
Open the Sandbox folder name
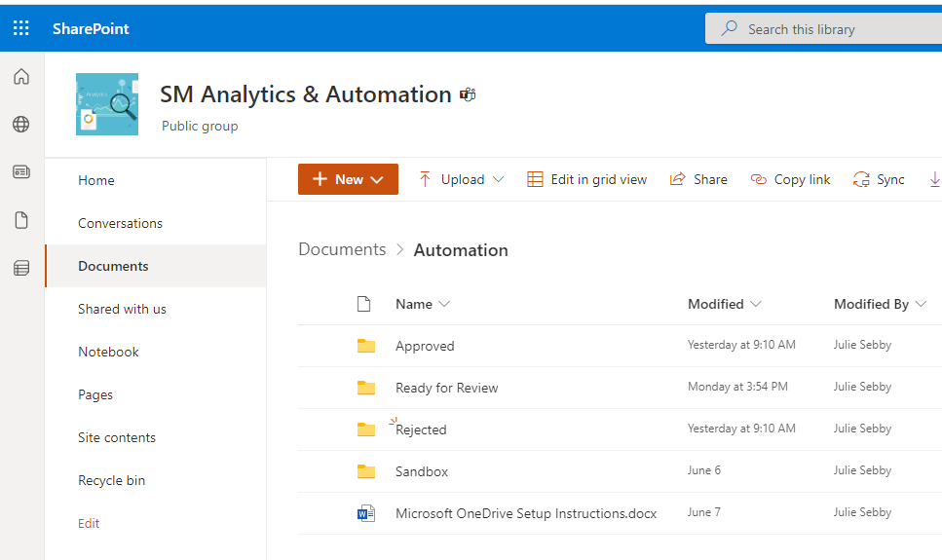[422, 471]
